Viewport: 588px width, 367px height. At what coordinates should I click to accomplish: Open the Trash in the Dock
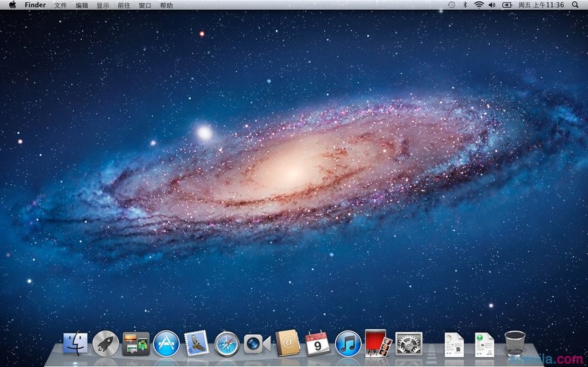click(x=515, y=343)
